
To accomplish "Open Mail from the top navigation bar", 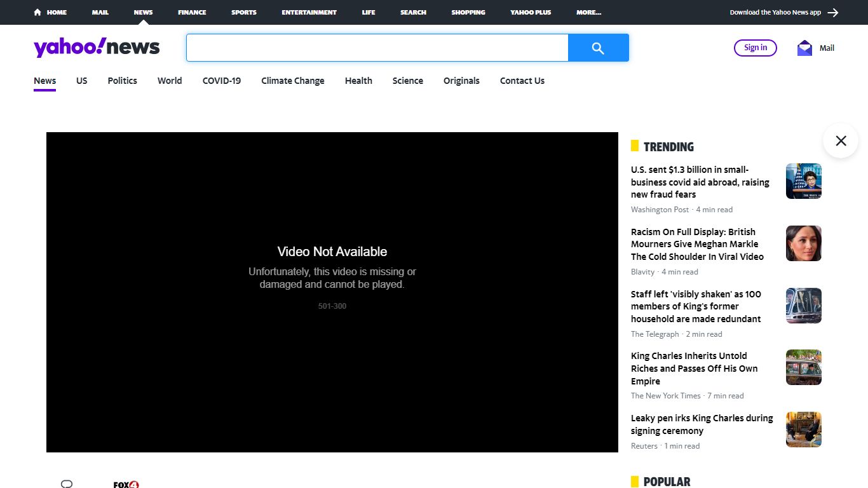I will 100,12.
